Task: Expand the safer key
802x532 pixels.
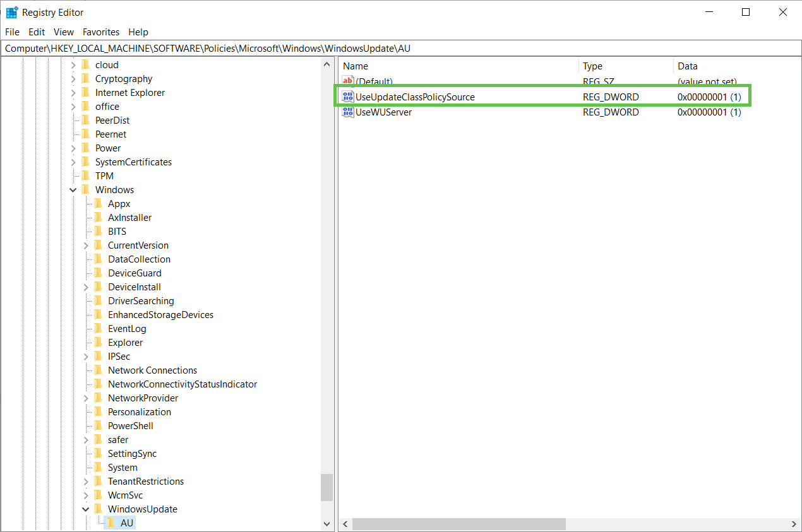Action: click(86, 439)
